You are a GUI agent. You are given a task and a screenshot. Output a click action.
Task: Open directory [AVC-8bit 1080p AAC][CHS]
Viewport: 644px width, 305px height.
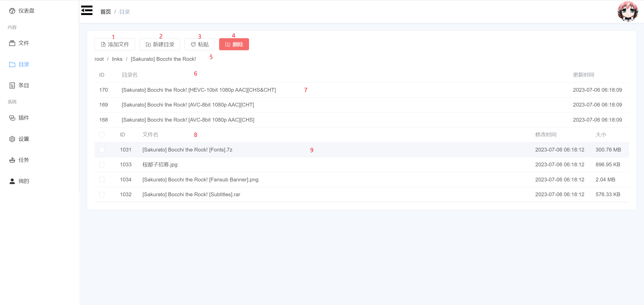188,120
